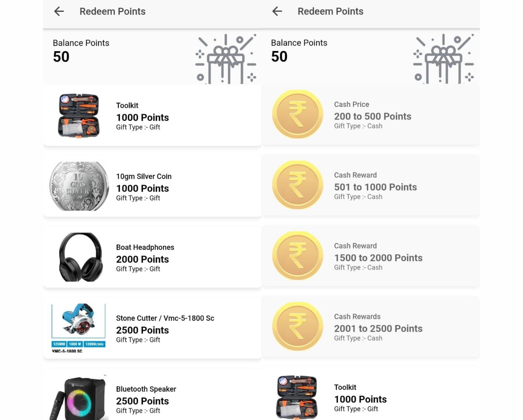The height and width of the screenshot is (420, 523).
Task: Tap the back arrow on right Redeem Points screen
Action: tap(277, 11)
